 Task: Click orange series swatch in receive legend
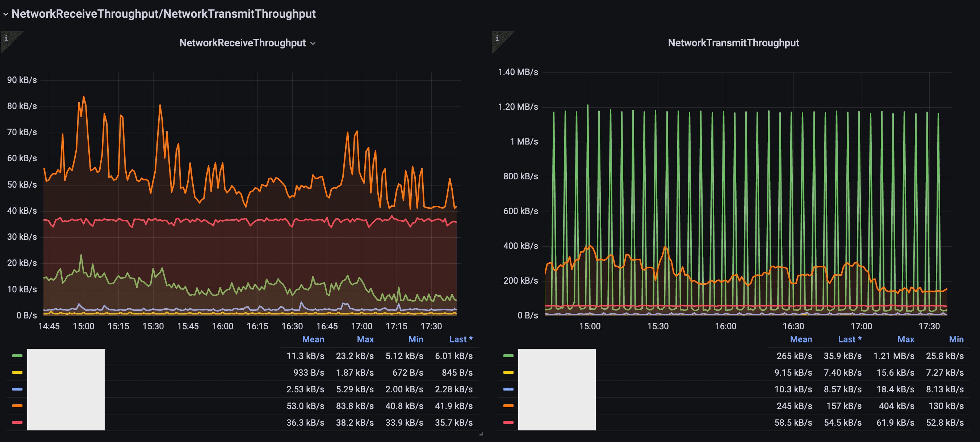click(x=17, y=406)
